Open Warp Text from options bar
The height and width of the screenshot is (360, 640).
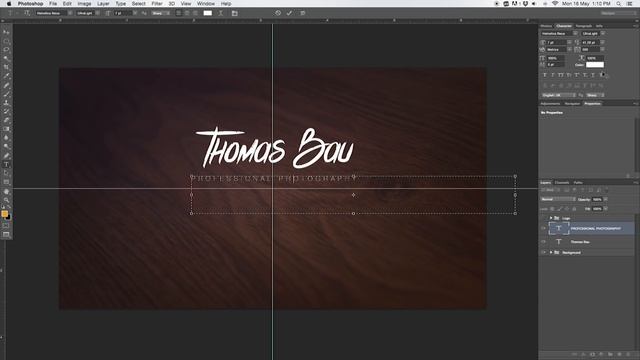221,13
